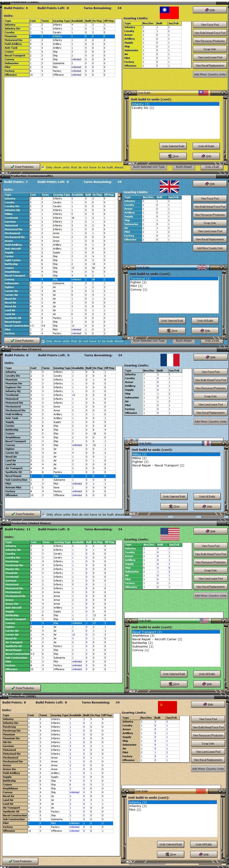Click View Build Ahead Force Pool in Commonwealth window
Screen dimensions: 229x868
(x=210, y=206)
